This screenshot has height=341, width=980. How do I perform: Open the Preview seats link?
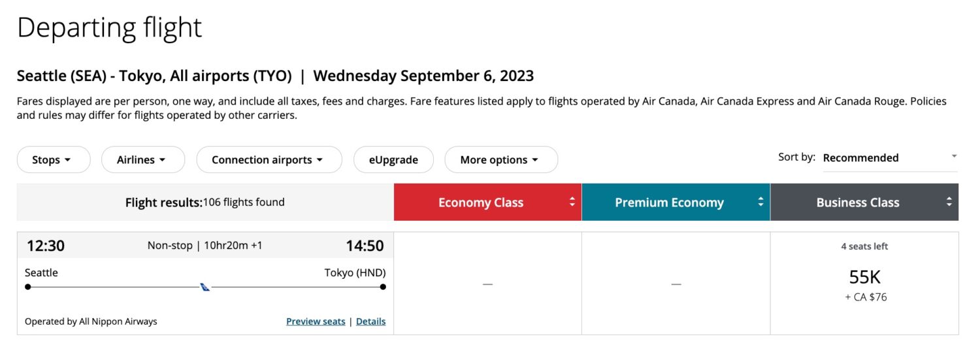(x=316, y=321)
